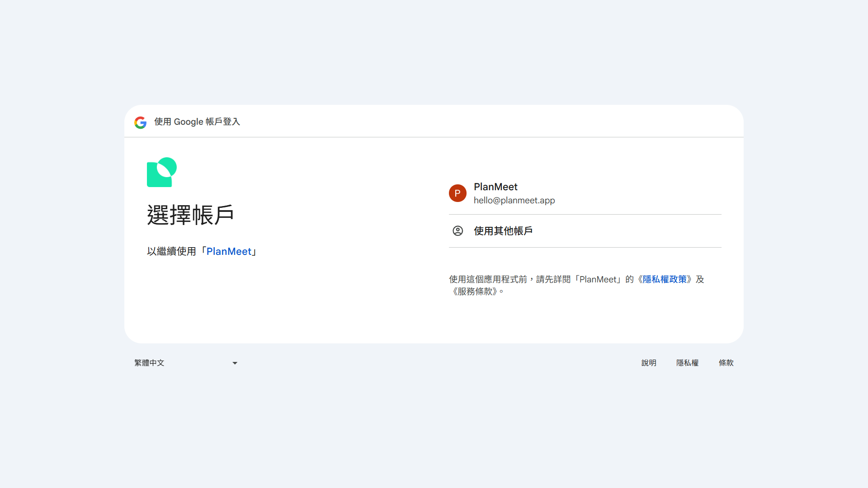Click the person icon beside 使用其他帳戶

point(458,230)
